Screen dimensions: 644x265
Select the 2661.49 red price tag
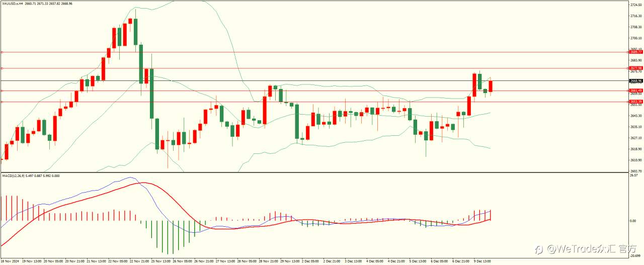[636, 91]
